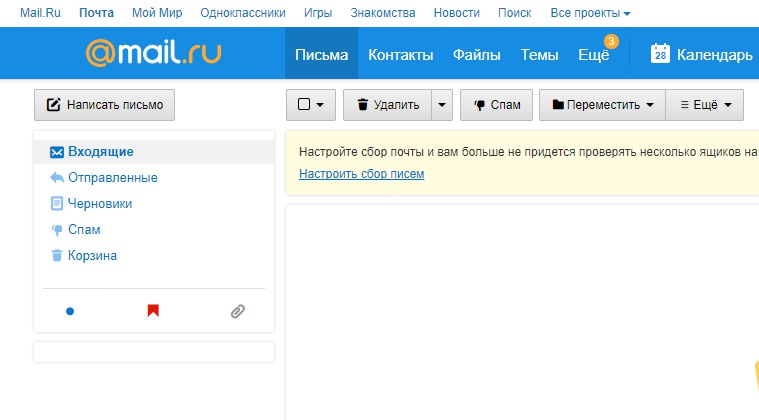Open the dropdown arrow beside Удалить

coord(442,105)
